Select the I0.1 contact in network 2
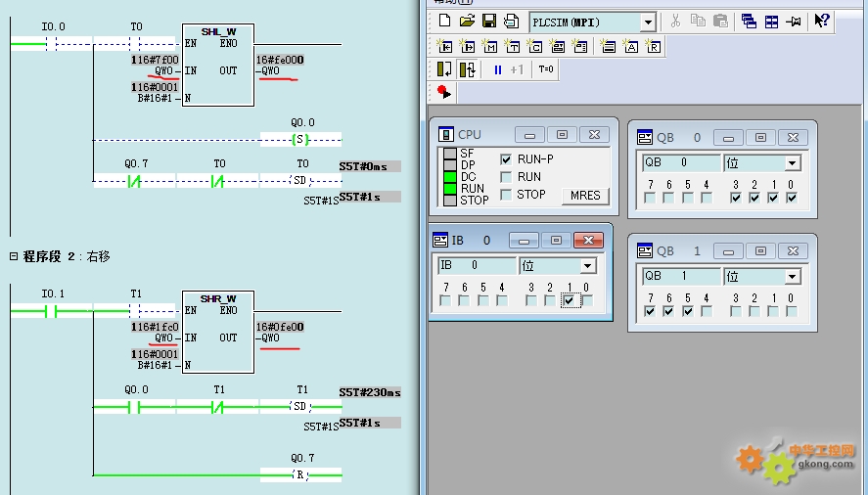The height and width of the screenshot is (495, 868). point(52,312)
